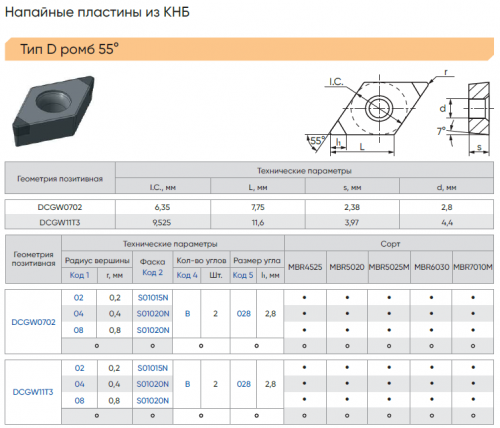Click the blue "Код 5" header
500x428 pixels.
(x=243, y=275)
